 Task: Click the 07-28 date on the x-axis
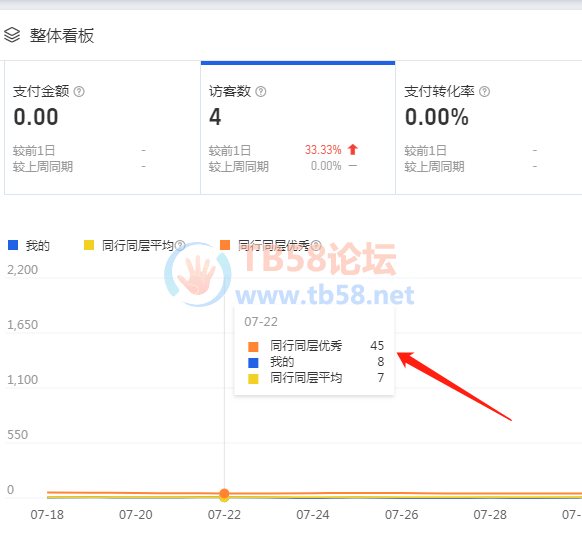[x=490, y=515]
